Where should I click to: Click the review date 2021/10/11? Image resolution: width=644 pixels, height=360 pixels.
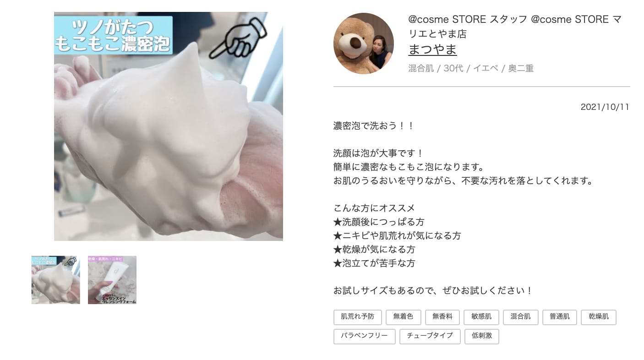pos(605,107)
